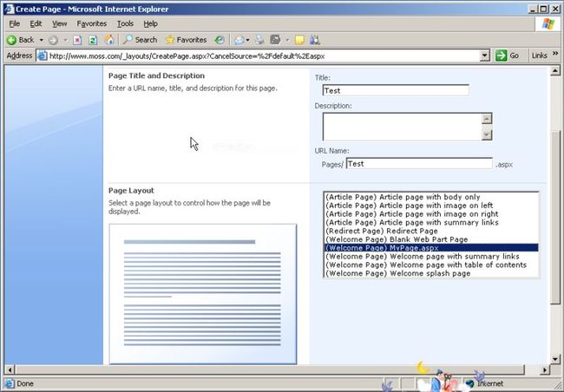Click the vertical scrollbar down arrow
This screenshot has width=564, height=392.
click(x=555, y=359)
